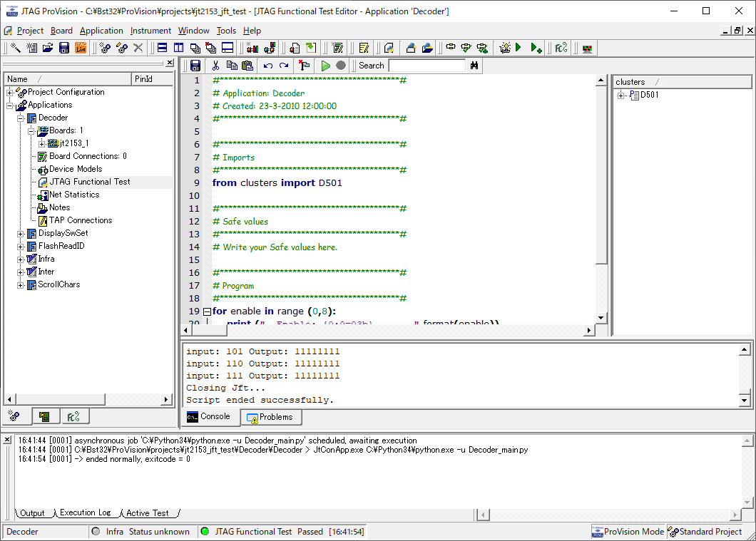Expand the DisplaySwSet application
Image resolution: width=756 pixels, height=541 pixels.
tap(20, 234)
